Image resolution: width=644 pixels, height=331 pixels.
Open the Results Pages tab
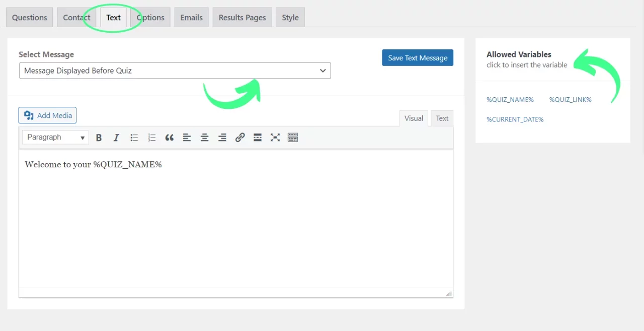tap(242, 18)
